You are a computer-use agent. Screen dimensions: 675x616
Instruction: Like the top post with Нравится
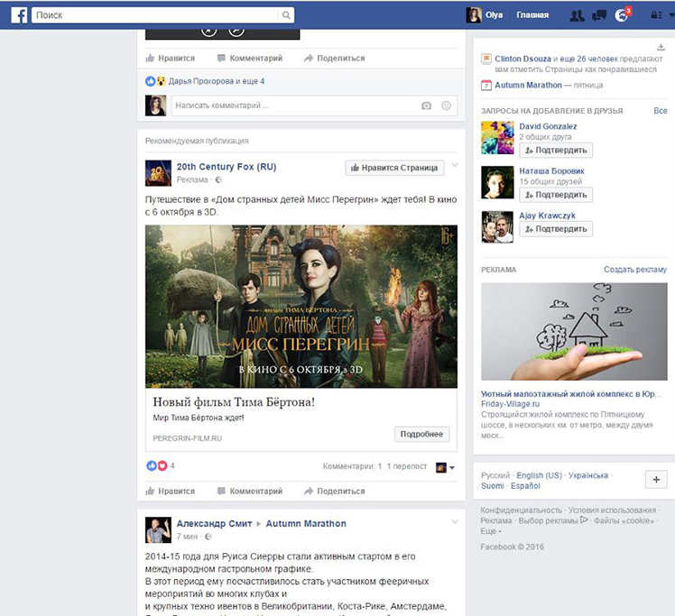click(x=170, y=58)
